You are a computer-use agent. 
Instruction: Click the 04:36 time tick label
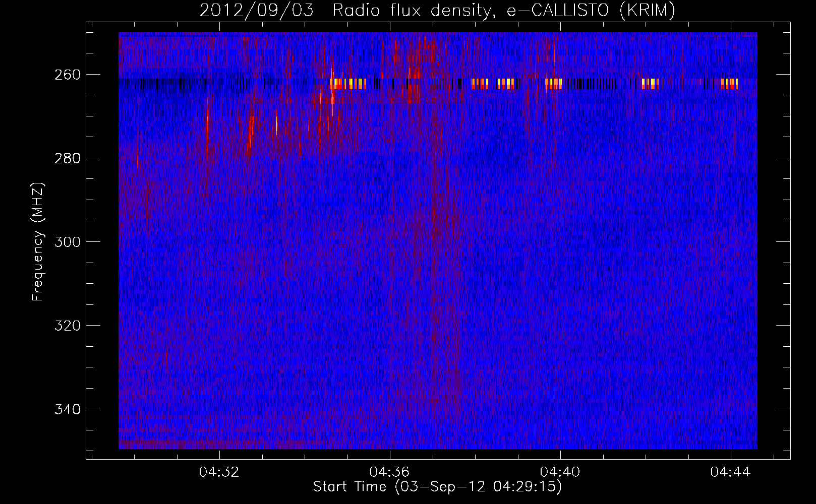coord(390,472)
